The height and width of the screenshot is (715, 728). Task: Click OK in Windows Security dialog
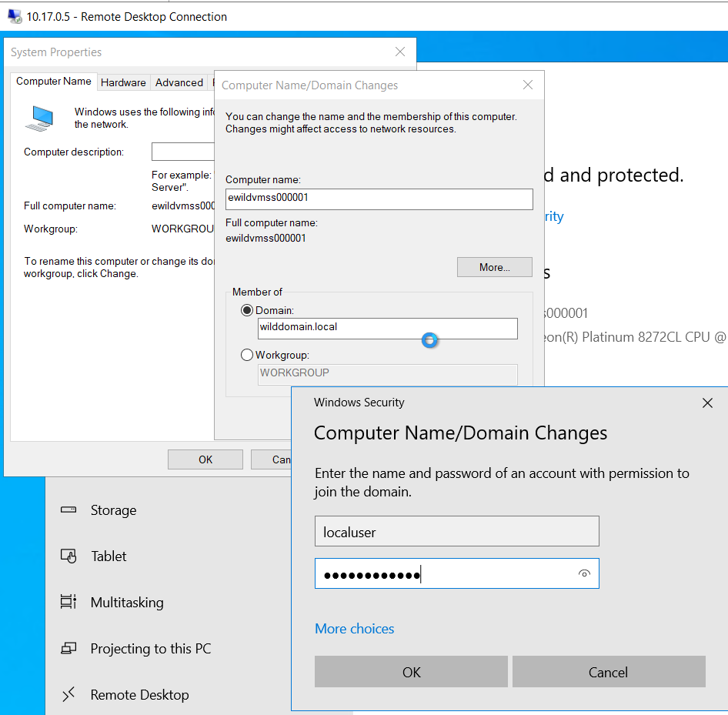click(x=411, y=672)
